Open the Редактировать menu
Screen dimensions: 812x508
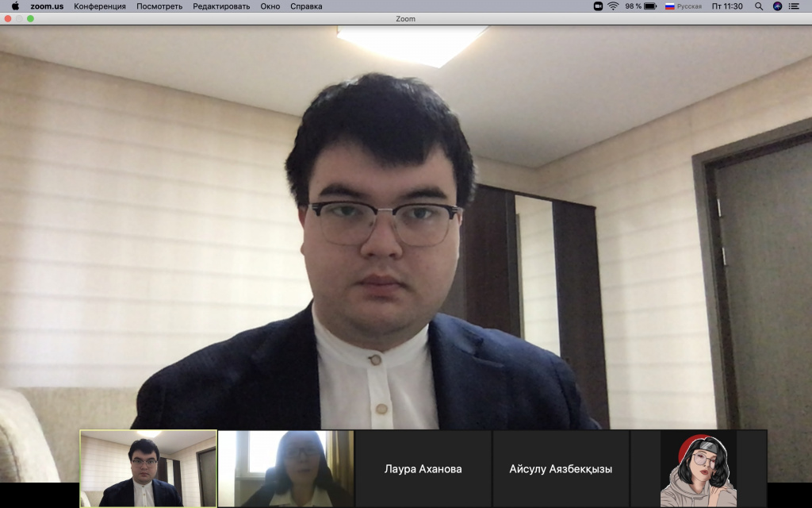221,6
